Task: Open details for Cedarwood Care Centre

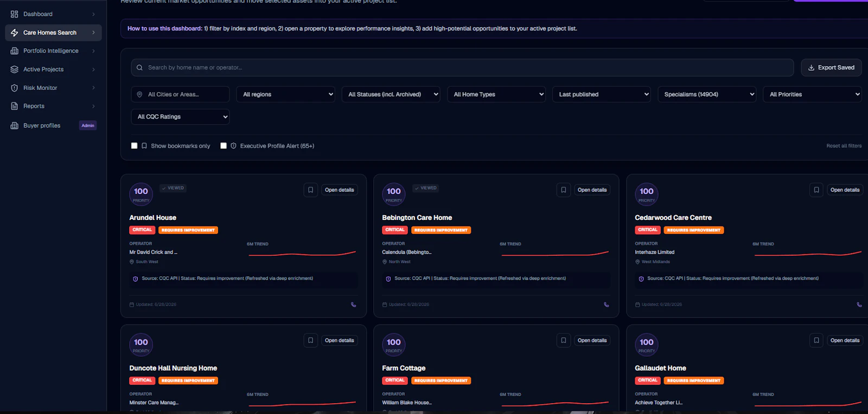Action: tap(845, 190)
